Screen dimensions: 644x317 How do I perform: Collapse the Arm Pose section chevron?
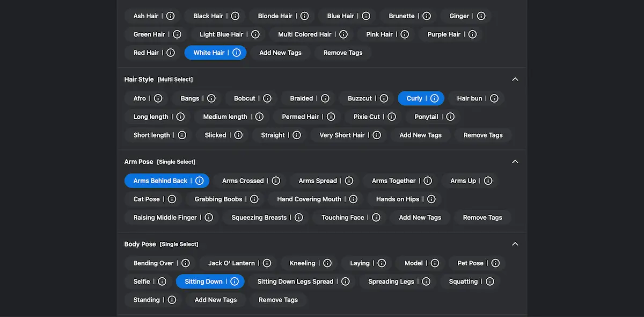coord(515,162)
